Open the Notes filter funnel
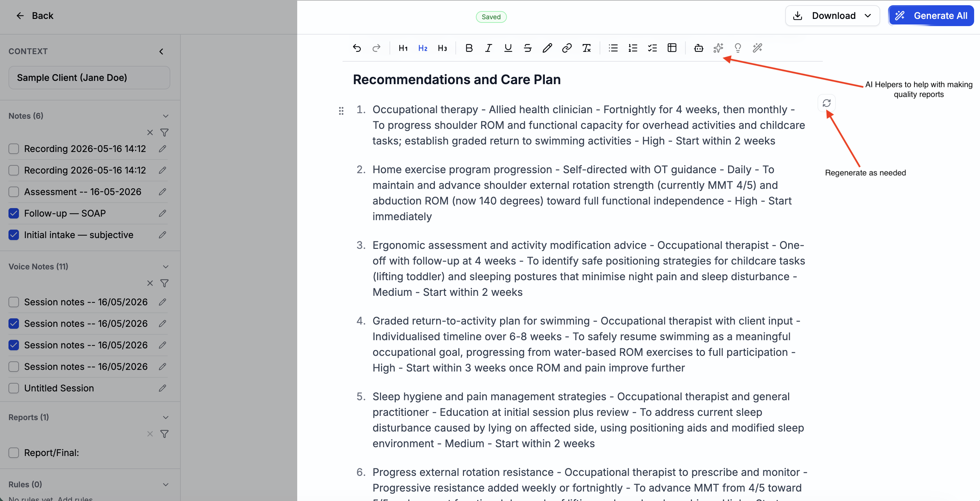 [x=164, y=132]
